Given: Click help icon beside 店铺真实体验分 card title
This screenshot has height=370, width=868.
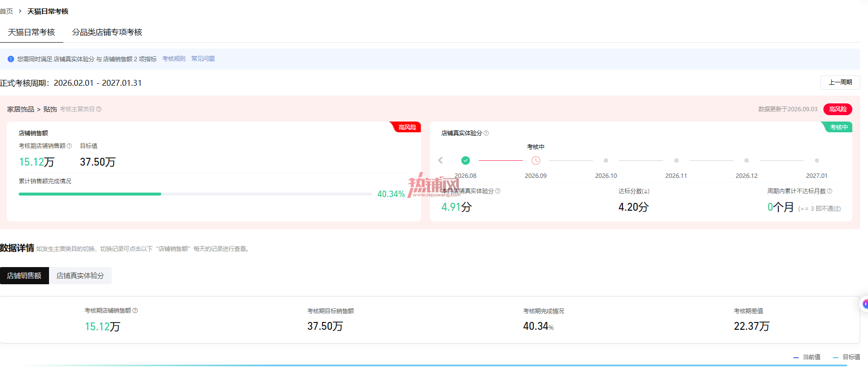Looking at the screenshot, I should pos(486,133).
